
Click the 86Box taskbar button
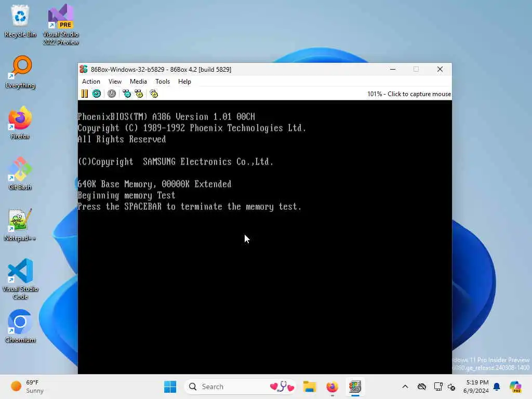(x=355, y=387)
